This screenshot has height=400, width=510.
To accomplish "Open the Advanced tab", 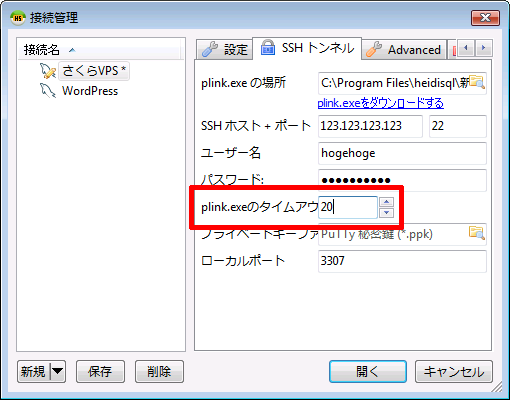I will pos(404,50).
